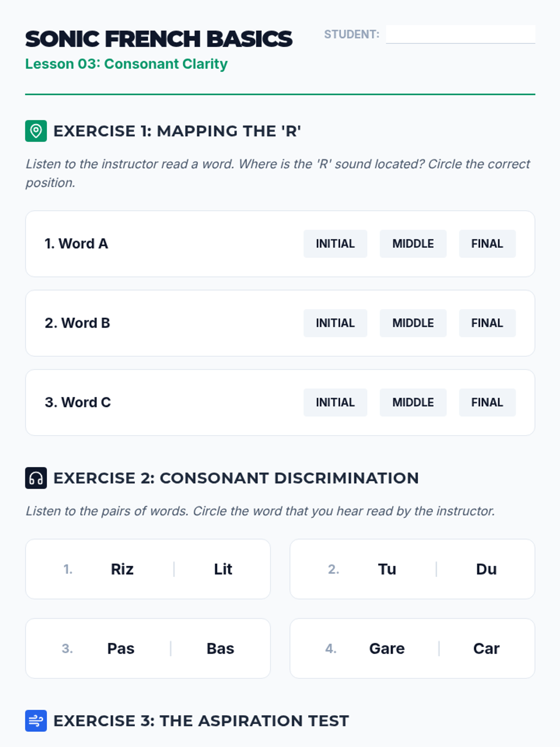This screenshot has height=747, width=560.
Task: Select INITIAL for Word B
Action: coord(335,323)
